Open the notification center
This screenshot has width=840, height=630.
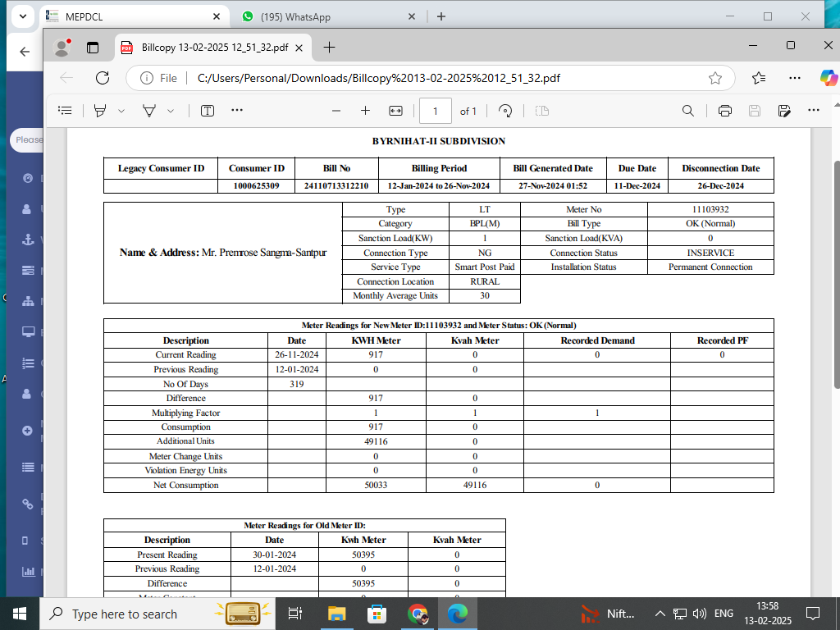click(813, 614)
